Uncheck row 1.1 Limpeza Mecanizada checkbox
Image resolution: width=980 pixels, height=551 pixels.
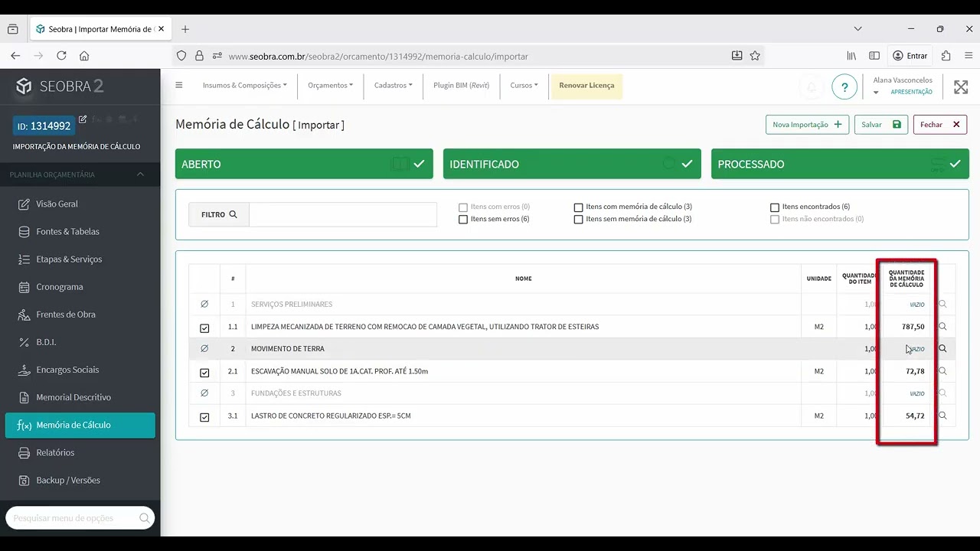204,328
